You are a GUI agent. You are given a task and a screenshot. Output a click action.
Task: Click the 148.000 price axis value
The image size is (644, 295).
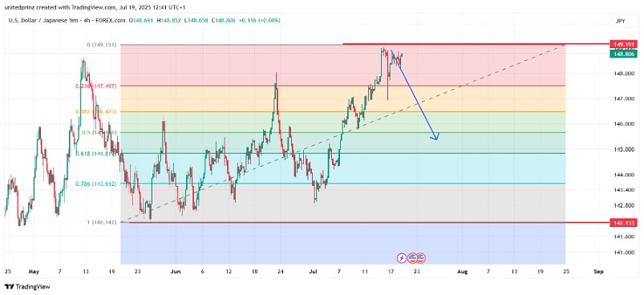tap(623, 74)
